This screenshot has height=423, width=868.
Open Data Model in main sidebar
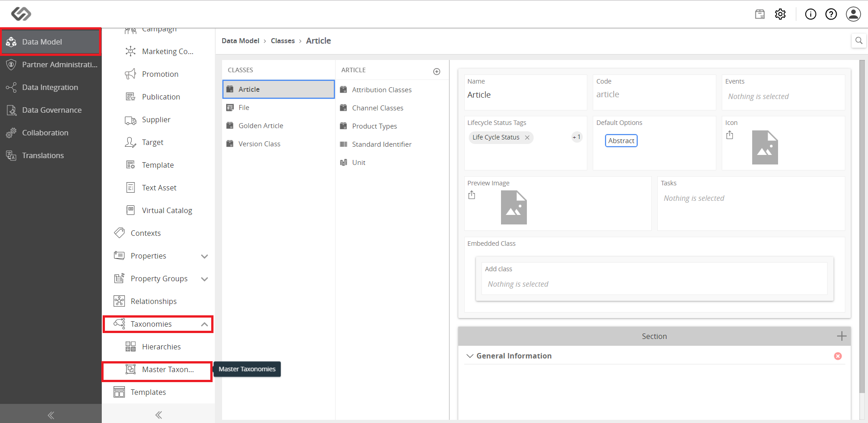(50, 42)
